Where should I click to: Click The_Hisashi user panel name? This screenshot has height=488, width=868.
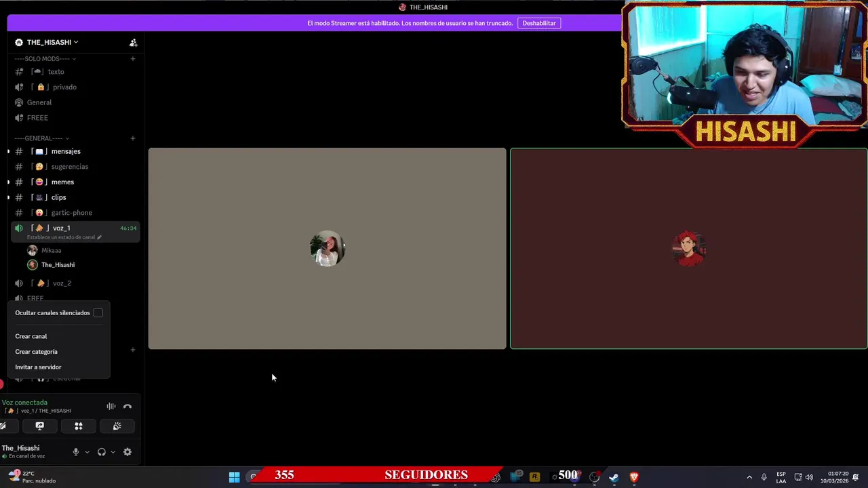click(20, 448)
